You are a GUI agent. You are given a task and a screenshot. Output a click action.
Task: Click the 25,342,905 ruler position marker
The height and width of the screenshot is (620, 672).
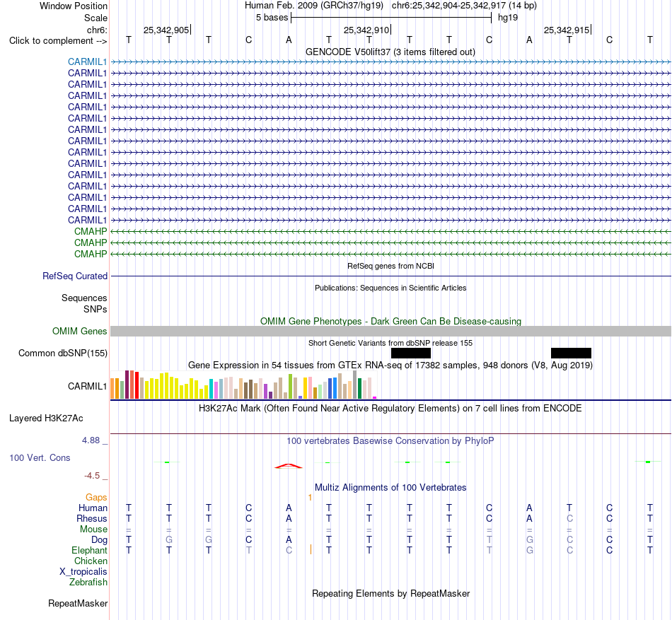click(x=167, y=30)
